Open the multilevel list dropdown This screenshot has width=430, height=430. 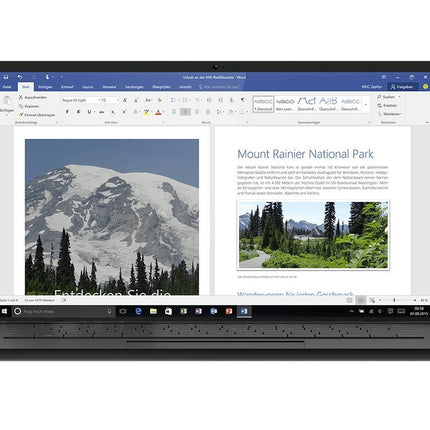coord(202,100)
